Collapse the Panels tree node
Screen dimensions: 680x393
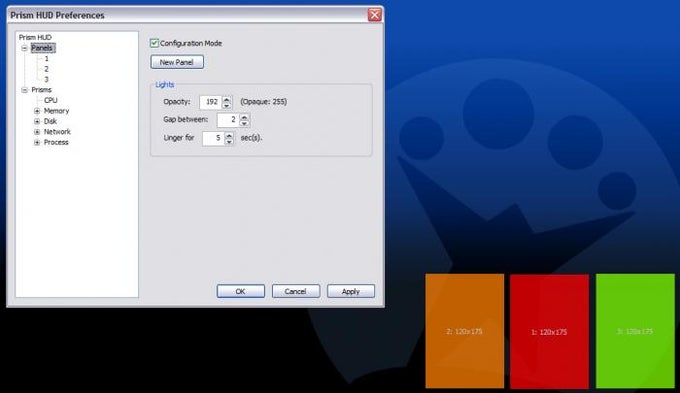(x=25, y=48)
